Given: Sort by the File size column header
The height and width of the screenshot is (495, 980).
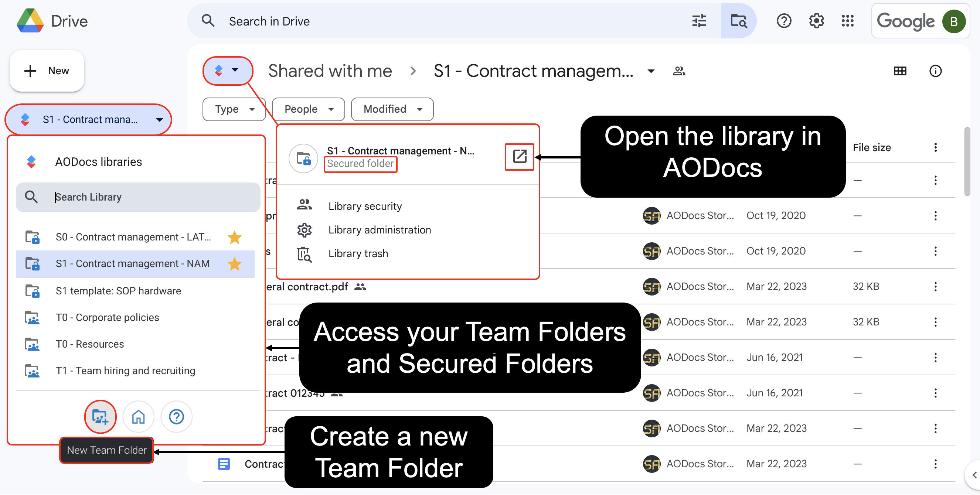Looking at the screenshot, I should 872,147.
